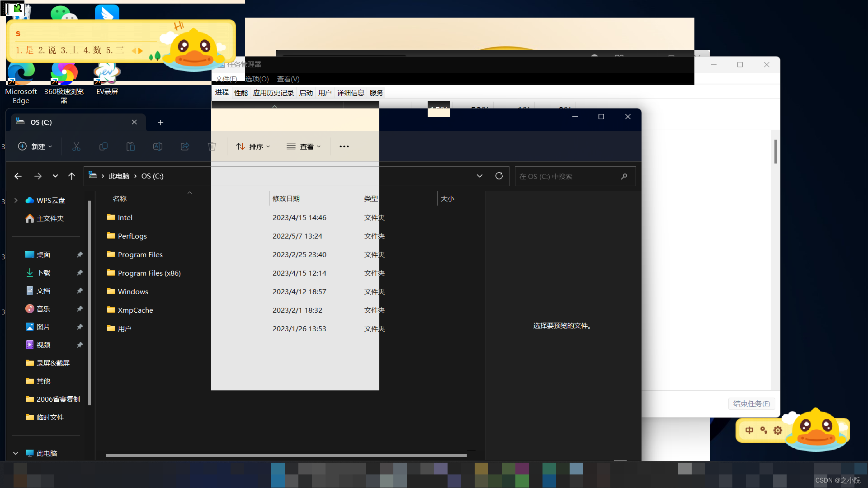Image resolution: width=868 pixels, height=488 pixels.
Task: Switch to the 性能 tab in Task Manager
Action: [x=241, y=93]
